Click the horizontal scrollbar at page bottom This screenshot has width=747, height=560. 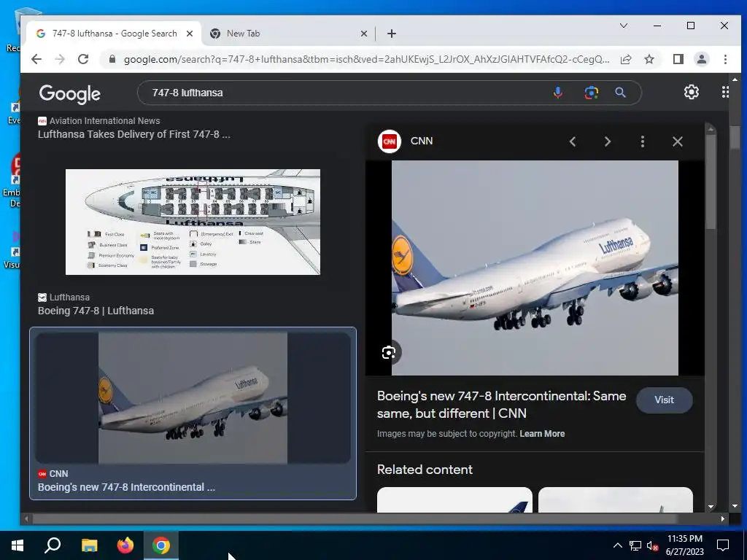pos(355,518)
